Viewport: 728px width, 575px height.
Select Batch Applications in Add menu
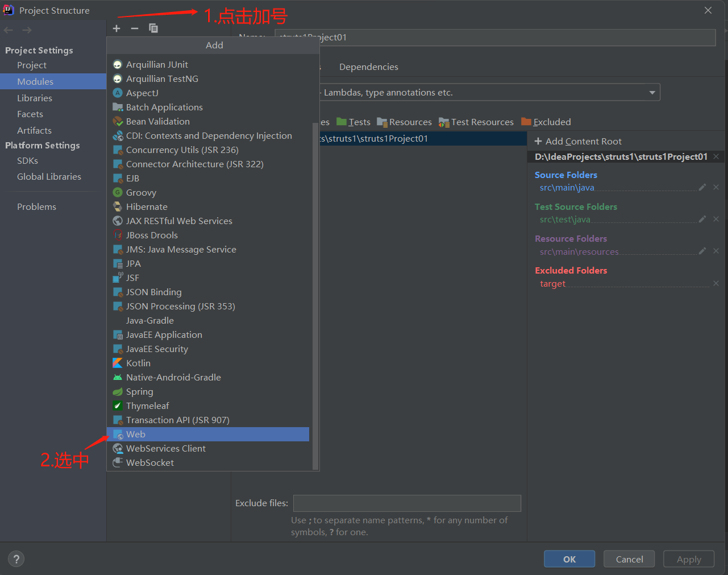pyautogui.click(x=208, y=107)
